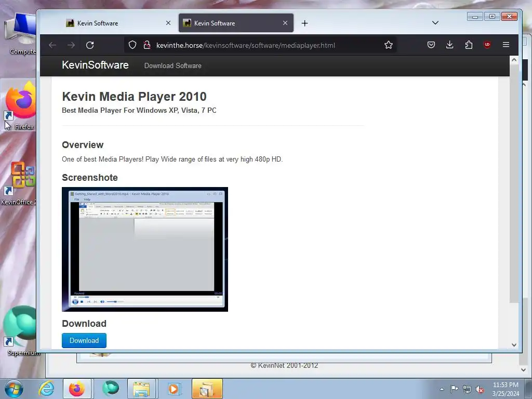Show hidden system tray icons

(x=442, y=389)
